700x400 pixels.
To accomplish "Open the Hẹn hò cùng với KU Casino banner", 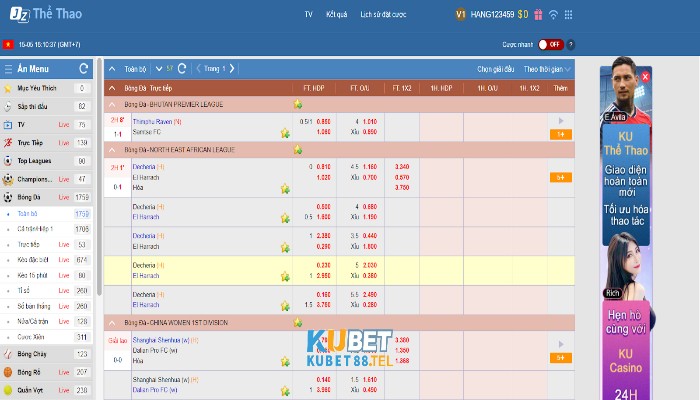I will click(625, 350).
